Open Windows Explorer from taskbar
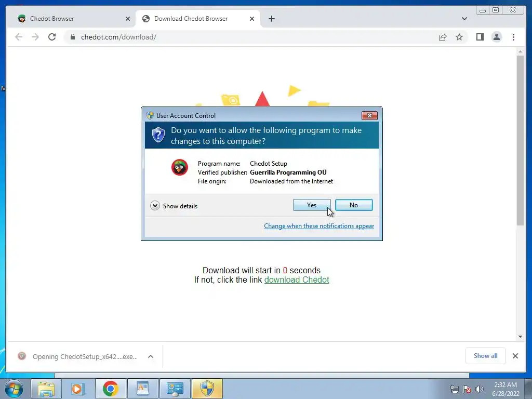 click(46, 389)
